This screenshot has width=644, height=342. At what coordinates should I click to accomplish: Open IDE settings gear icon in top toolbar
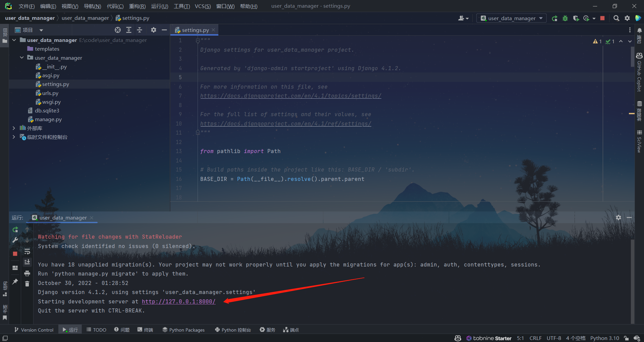pyautogui.click(x=627, y=18)
